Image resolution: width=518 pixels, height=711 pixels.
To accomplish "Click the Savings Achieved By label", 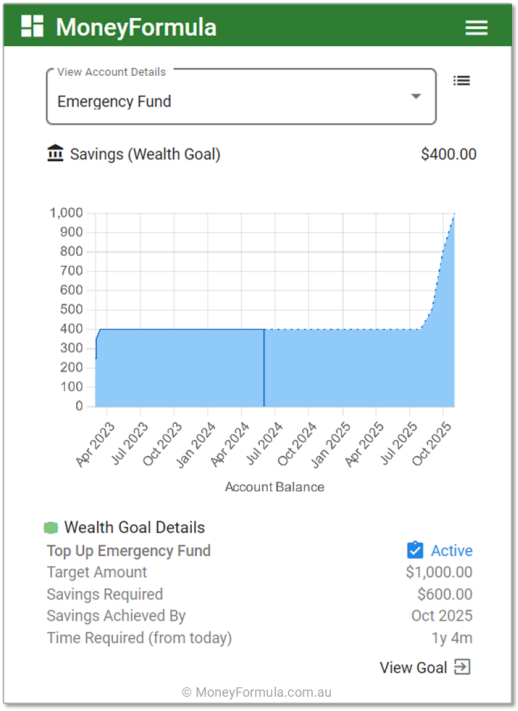I will point(117,616).
